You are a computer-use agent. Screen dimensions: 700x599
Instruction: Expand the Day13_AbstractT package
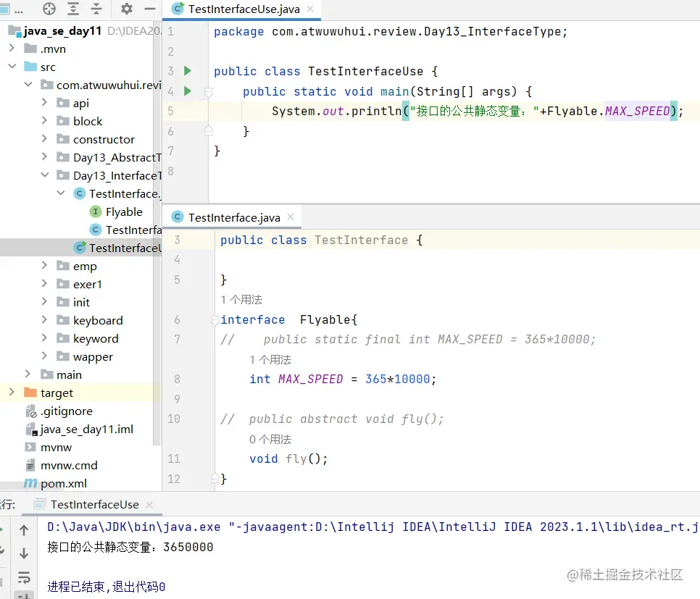pos(44,156)
